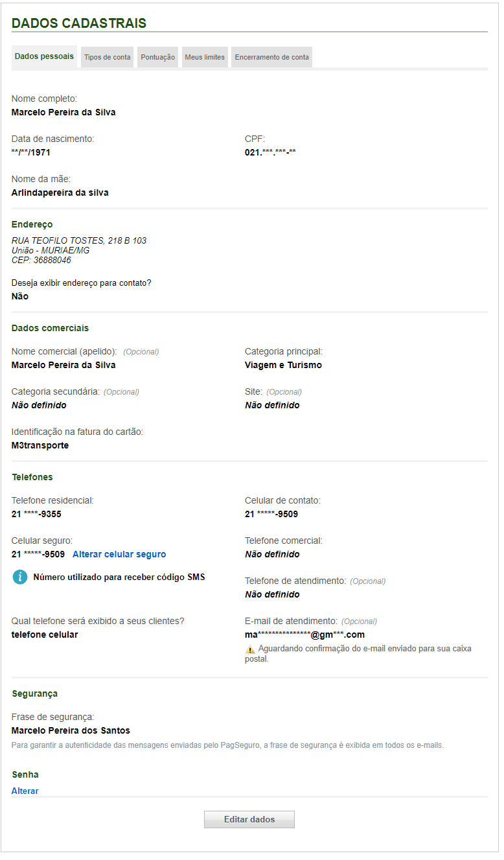Open the Encerramento de conta tab
This screenshot has height=860, width=504.
coord(271,57)
